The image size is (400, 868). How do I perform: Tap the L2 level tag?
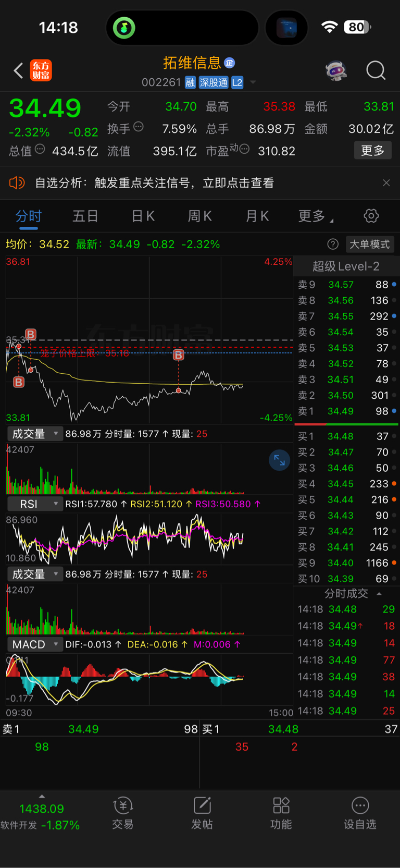tap(237, 82)
